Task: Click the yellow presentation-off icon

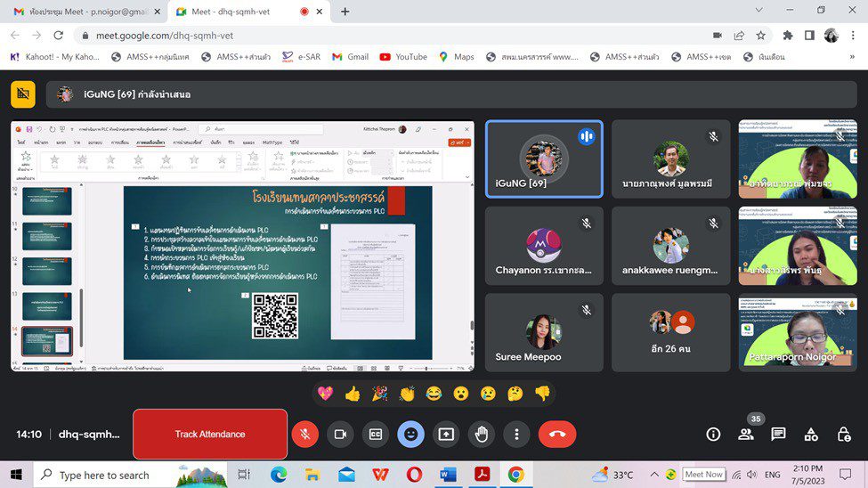Action: pos(22,94)
